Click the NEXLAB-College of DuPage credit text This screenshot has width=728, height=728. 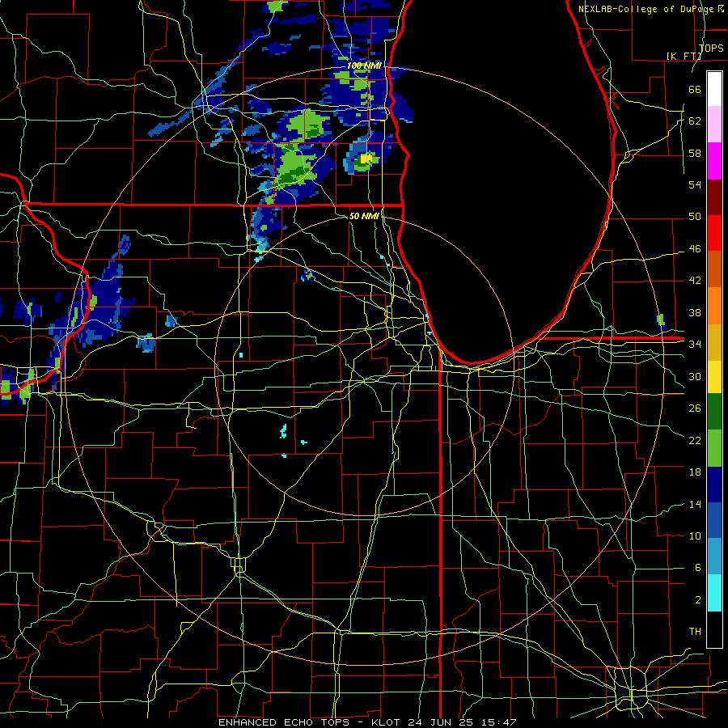(650, 9)
